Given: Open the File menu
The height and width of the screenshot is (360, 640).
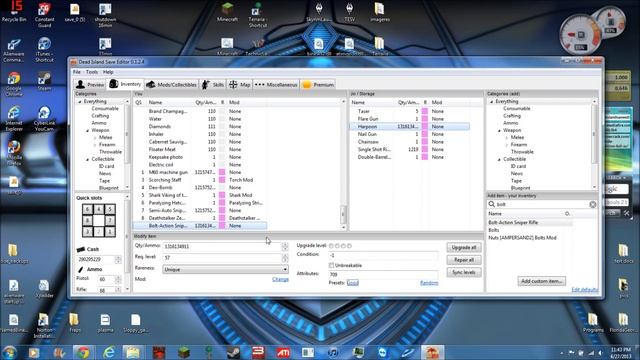Looking at the screenshot, I should [x=77, y=72].
